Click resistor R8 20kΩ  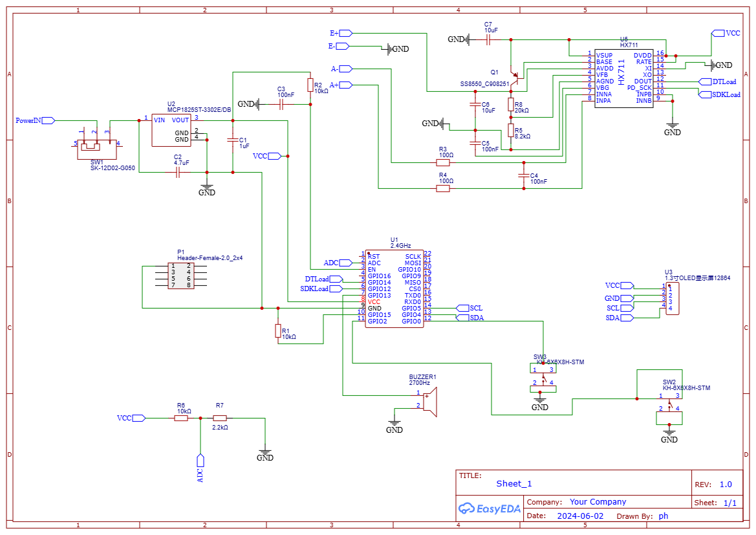click(511, 104)
